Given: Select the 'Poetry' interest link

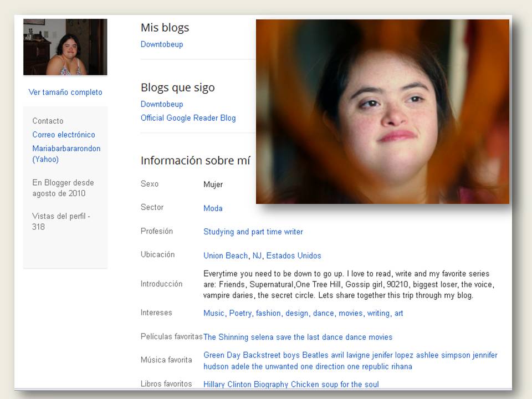Looking at the screenshot, I should (x=240, y=313).
